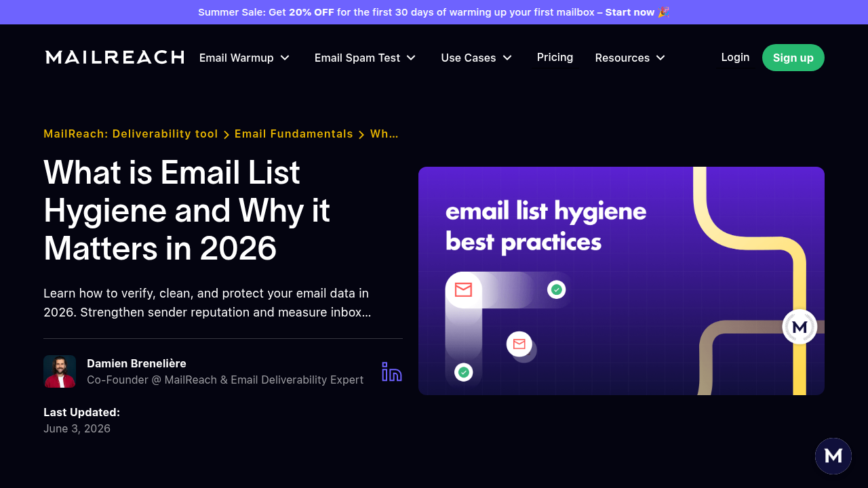Click the green Sign up button

pos(793,58)
